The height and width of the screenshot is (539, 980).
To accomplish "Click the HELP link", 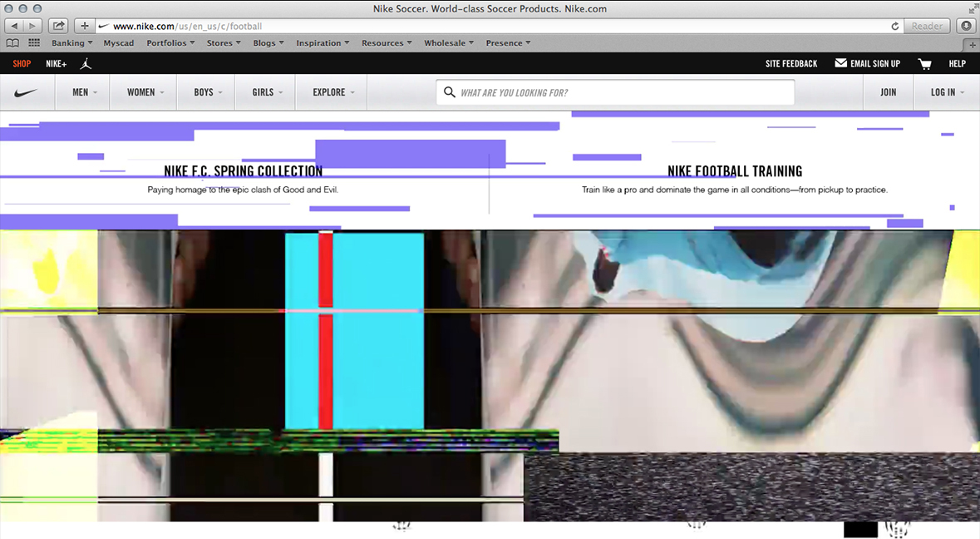I will tap(957, 64).
